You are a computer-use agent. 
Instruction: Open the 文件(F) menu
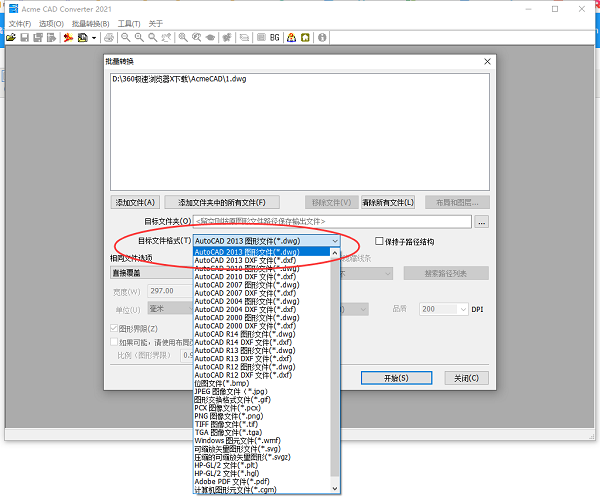pyautogui.click(x=20, y=24)
